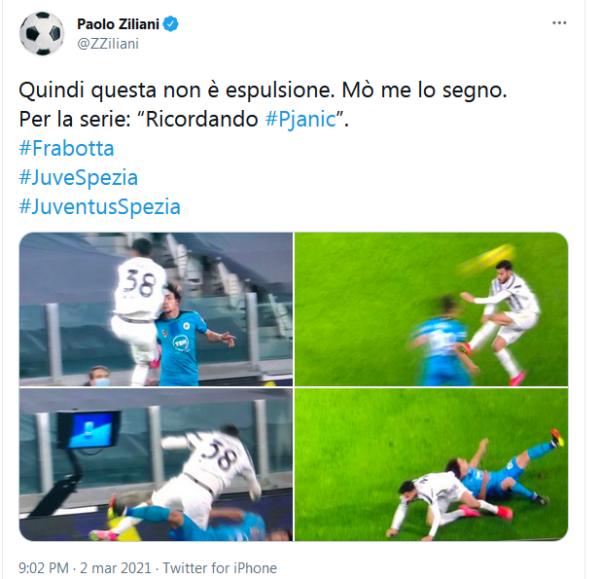Click the VAR monitor screen in photo
The height and width of the screenshot is (579, 600).
tap(90, 430)
